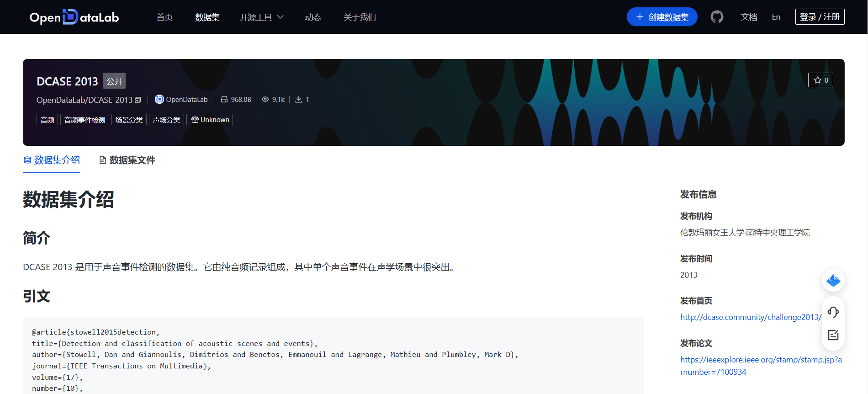Click the license scale icon on Unknown tag
Viewport: 868px width, 394px height.
tap(195, 119)
